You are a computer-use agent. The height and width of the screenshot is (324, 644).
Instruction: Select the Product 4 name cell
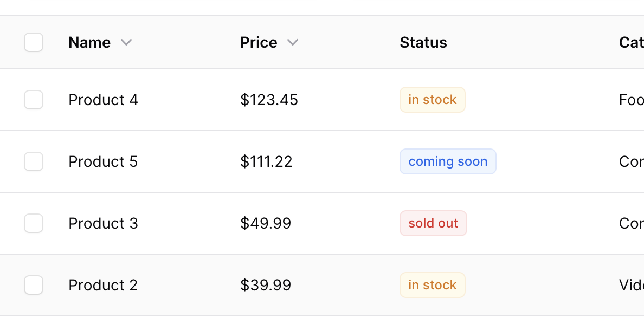tap(103, 100)
